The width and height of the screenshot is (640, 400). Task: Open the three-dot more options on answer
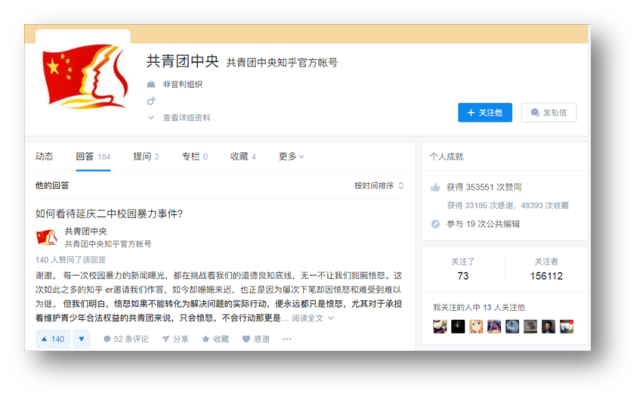point(287,339)
